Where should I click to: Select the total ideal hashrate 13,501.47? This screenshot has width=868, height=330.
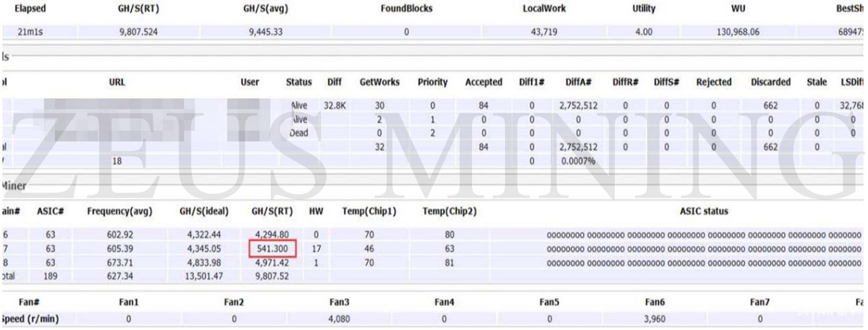(x=204, y=276)
